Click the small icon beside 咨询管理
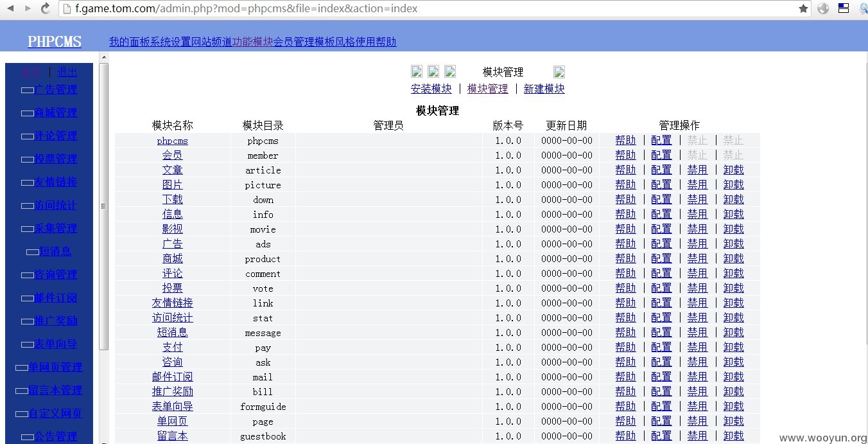The image size is (868, 444). click(x=28, y=275)
